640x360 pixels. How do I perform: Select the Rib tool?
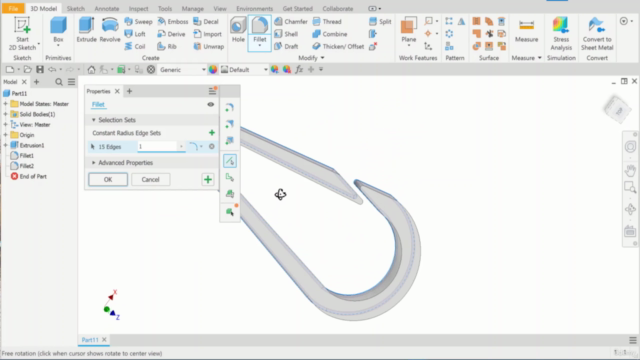[x=167, y=47]
